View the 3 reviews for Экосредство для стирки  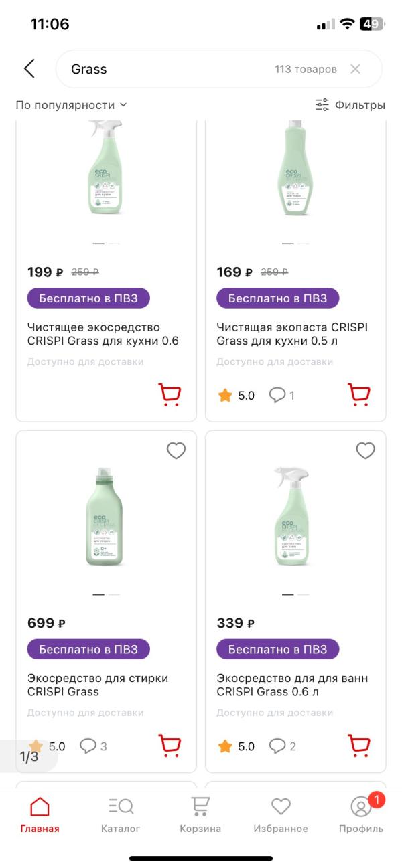(x=94, y=746)
